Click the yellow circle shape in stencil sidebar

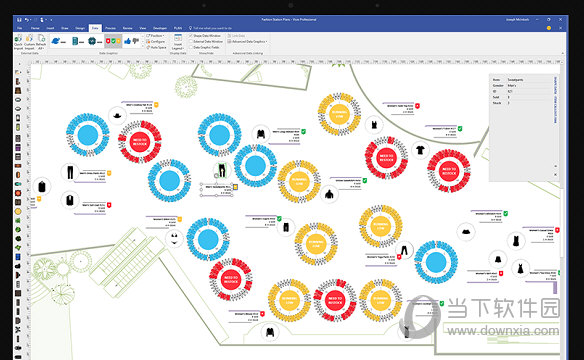(x=18, y=211)
